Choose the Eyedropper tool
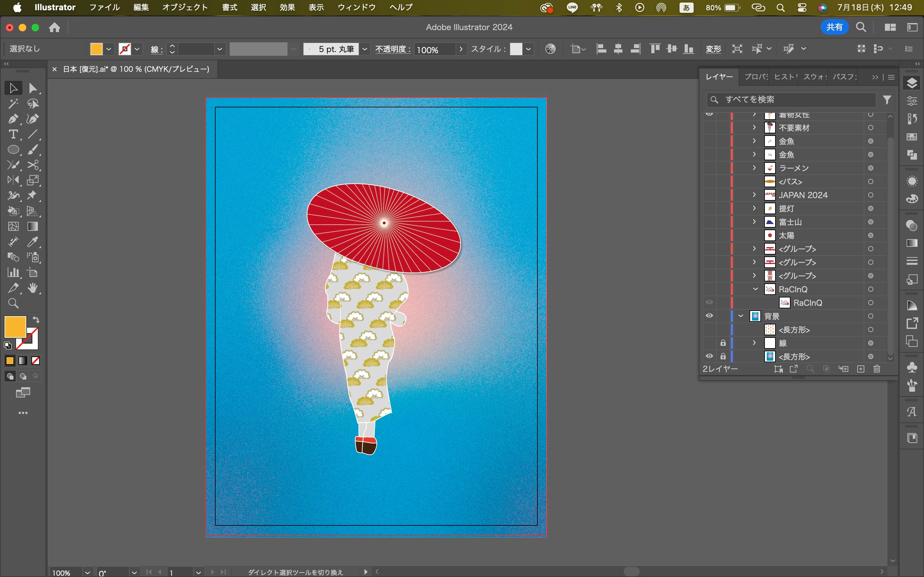The width and height of the screenshot is (924, 577). click(33, 242)
